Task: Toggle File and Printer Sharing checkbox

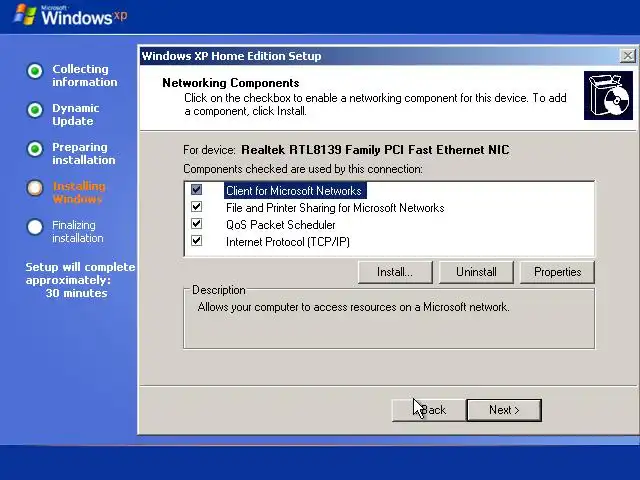Action: [196, 207]
